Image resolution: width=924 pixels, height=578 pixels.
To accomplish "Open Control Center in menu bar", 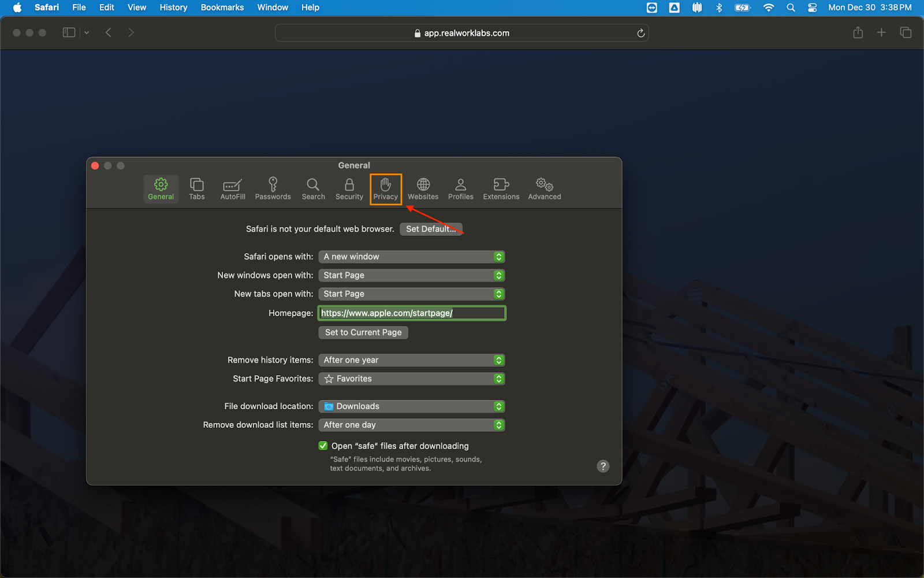I will [x=812, y=8].
